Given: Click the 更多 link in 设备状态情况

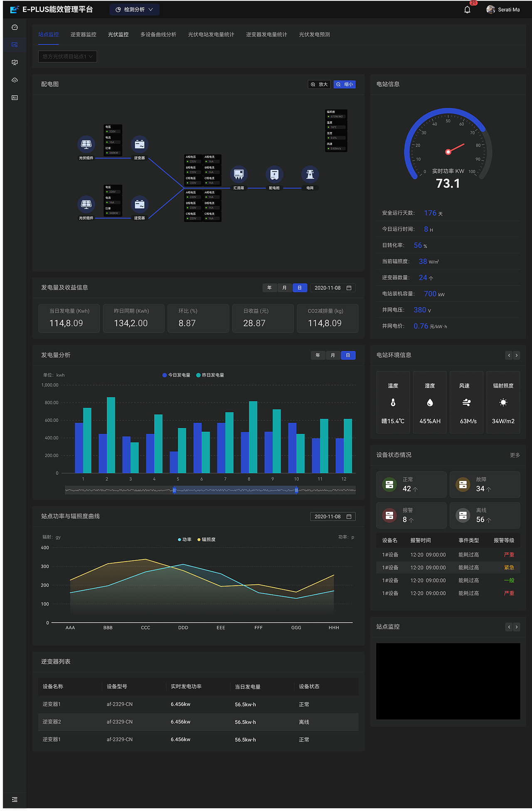Looking at the screenshot, I should coord(515,455).
